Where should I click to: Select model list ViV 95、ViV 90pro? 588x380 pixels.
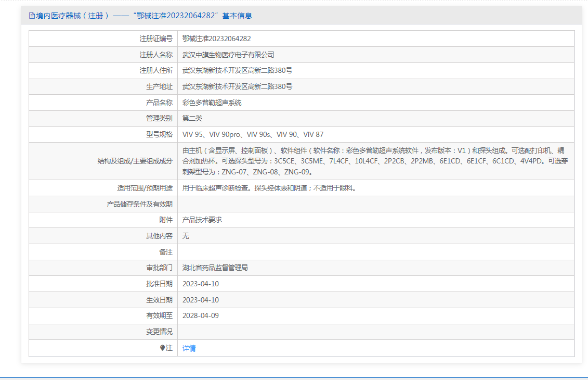coord(253,134)
